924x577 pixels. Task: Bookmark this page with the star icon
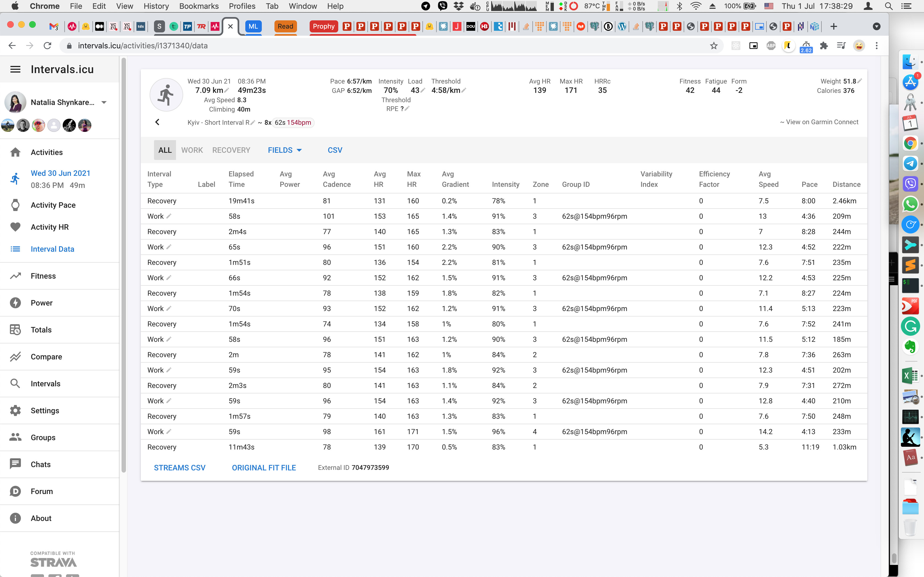pos(714,46)
